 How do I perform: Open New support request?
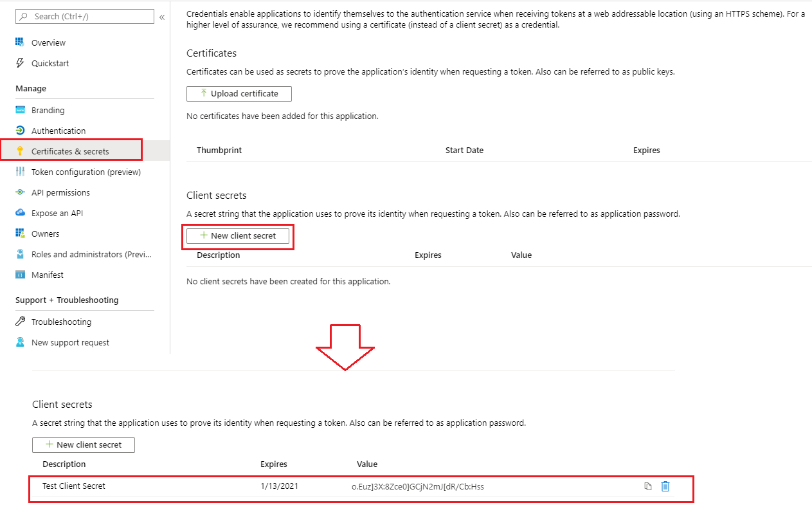pos(70,342)
